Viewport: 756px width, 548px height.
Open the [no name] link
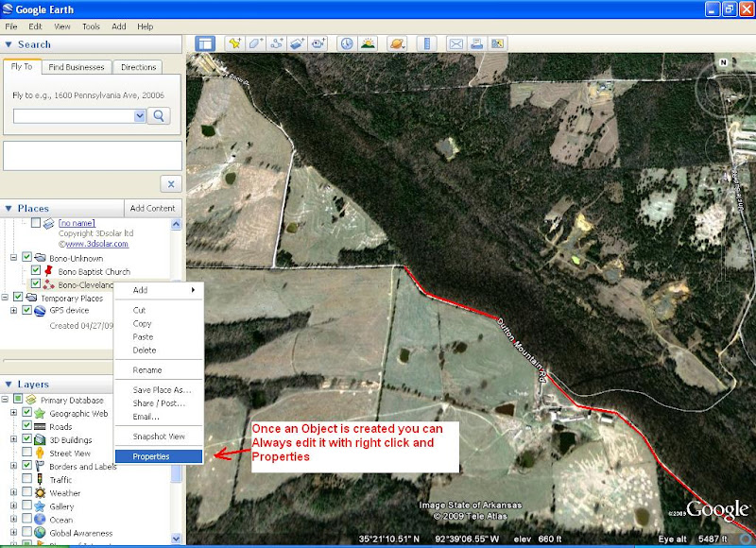tap(77, 223)
